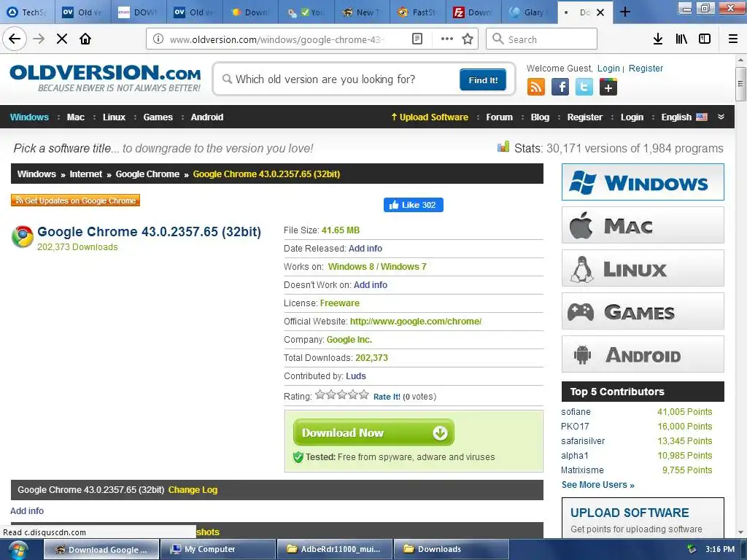747x560 pixels.
Task: Click the Firefox Search box
Action: 542,39
